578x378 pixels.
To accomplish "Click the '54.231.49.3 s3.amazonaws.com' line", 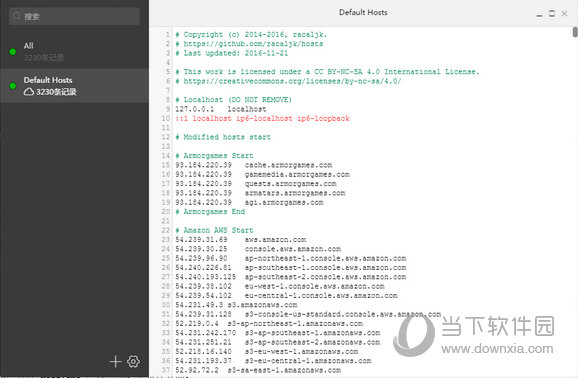I will point(236,305).
